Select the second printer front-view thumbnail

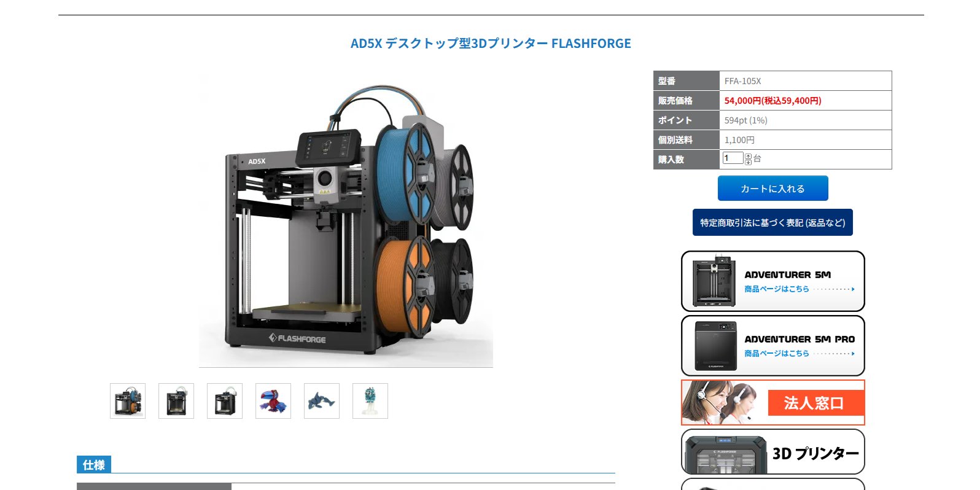tap(176, 401)
